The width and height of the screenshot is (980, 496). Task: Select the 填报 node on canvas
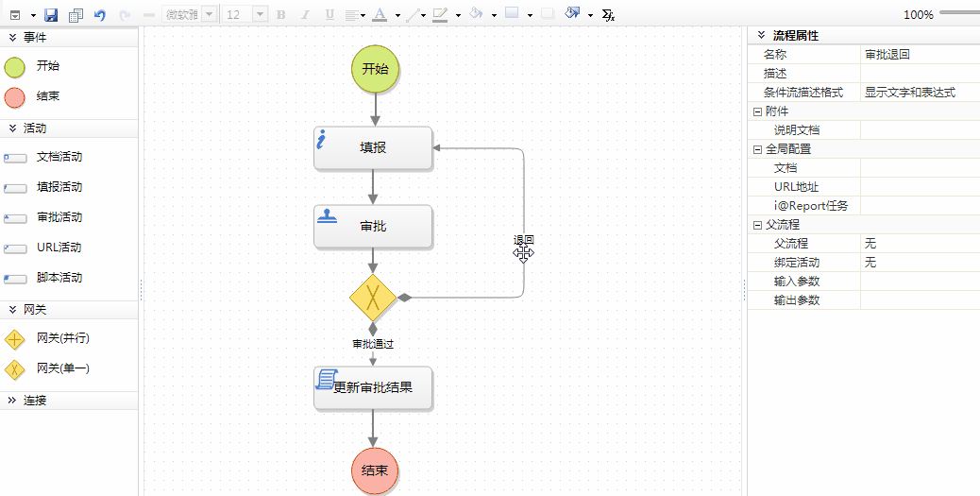coord(373,148)
